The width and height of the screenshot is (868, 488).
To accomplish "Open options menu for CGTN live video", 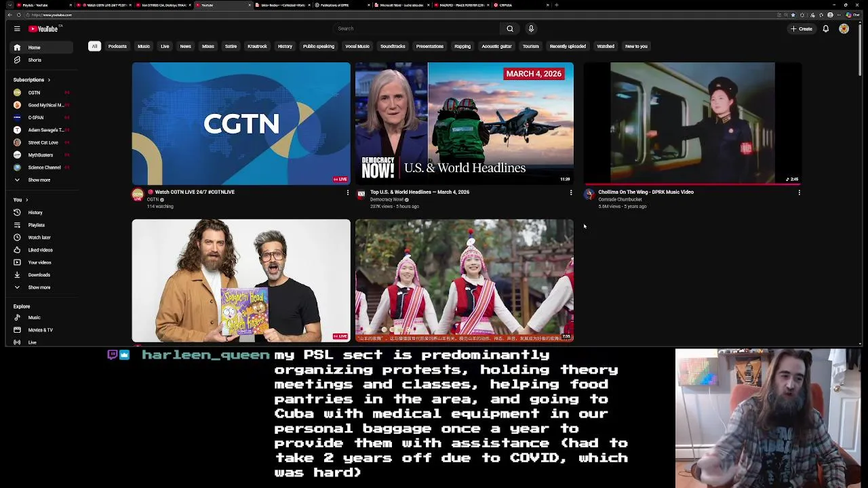I will [348, 192].
